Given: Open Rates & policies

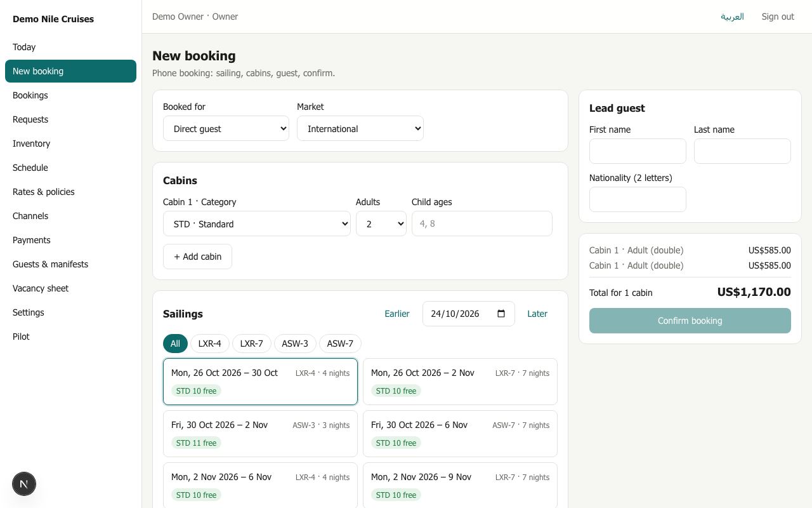Looking at the screenshot, I should click(x=70, y=192).
